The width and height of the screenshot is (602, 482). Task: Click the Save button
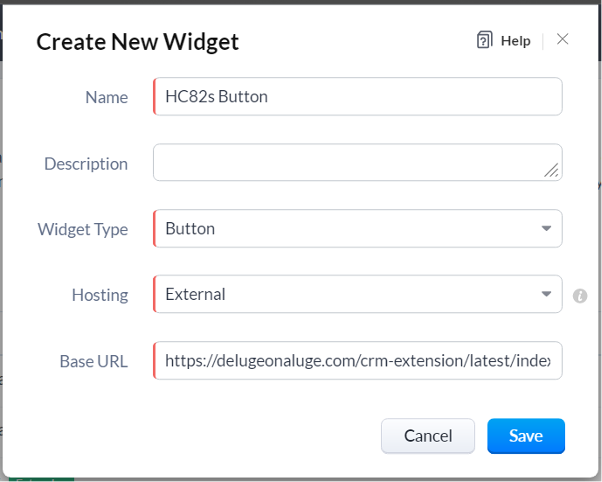point(526,436)
